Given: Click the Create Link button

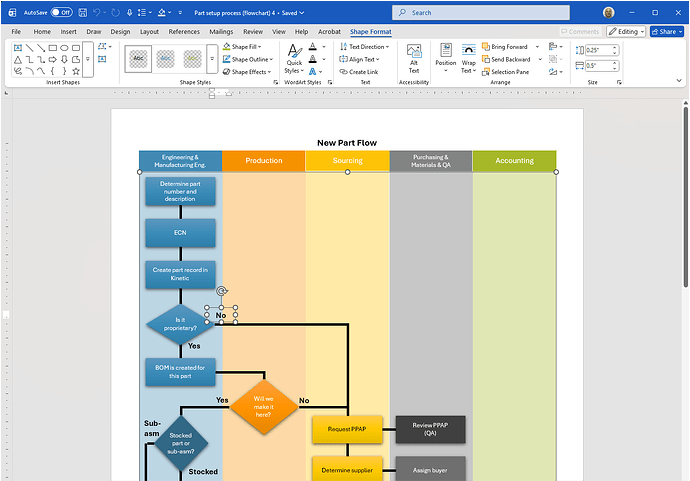Looking at the screenshot, I should coord(359,72).
